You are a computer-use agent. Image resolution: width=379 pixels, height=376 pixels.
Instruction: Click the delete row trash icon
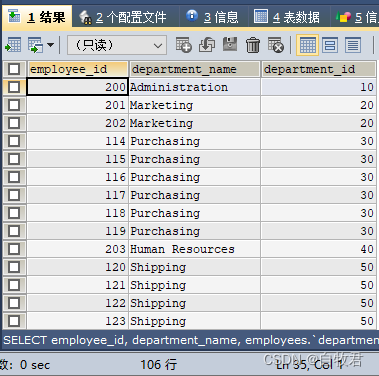[253, 45]
